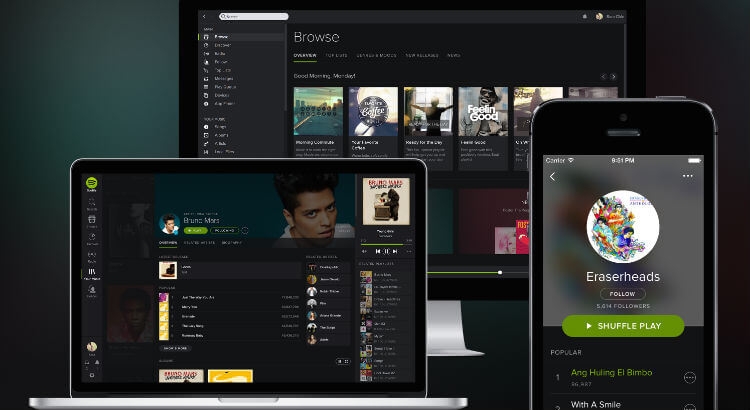
Task: Open the circular more options beside Following
Action: click(245, 231)
